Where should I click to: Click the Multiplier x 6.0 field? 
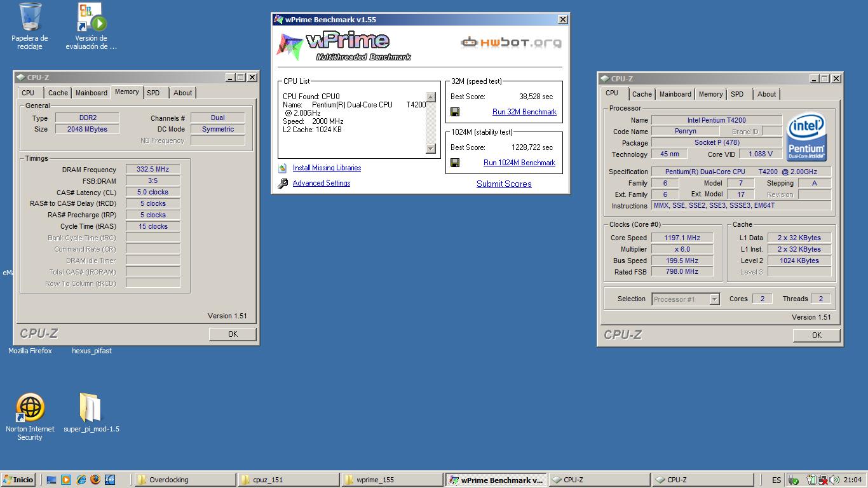click(682, 250)
